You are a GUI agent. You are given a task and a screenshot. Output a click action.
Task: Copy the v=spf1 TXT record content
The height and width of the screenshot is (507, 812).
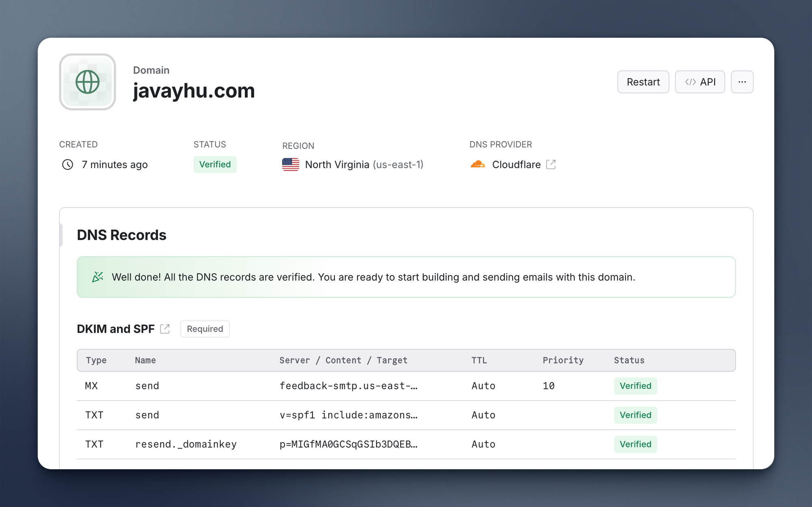(348, 415)
